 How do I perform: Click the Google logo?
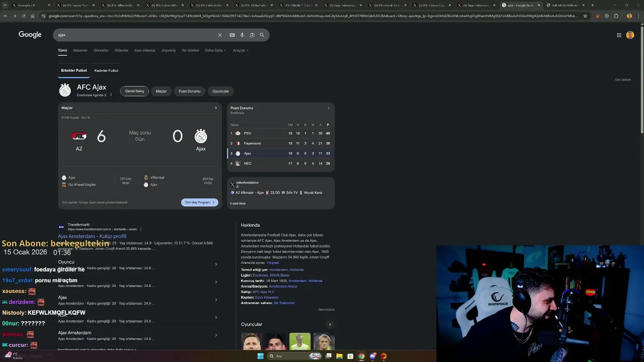point(30,35)
